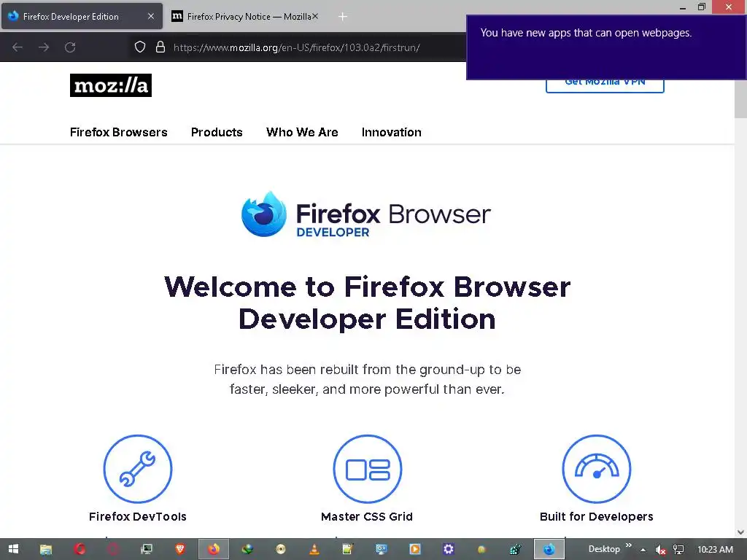Screen dimensions: 747x560
Task: Open the tracking protection shield icon
Action: click(x=139, y=47)
